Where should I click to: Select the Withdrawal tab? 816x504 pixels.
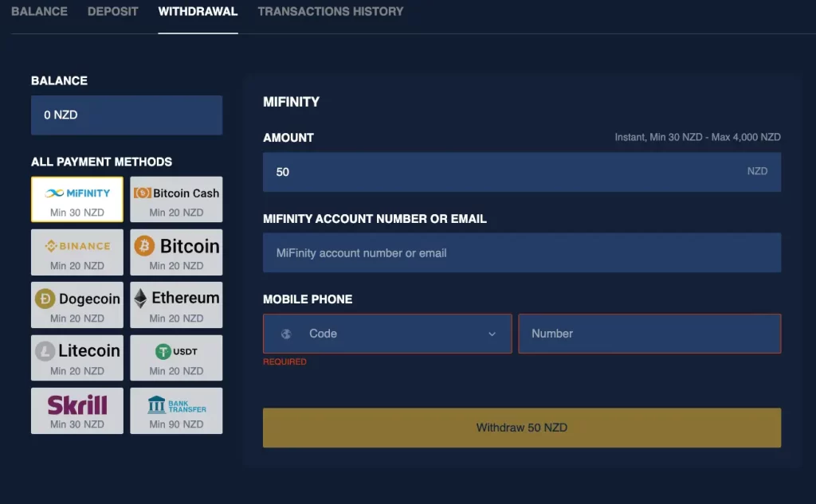(x=198, y=11)
